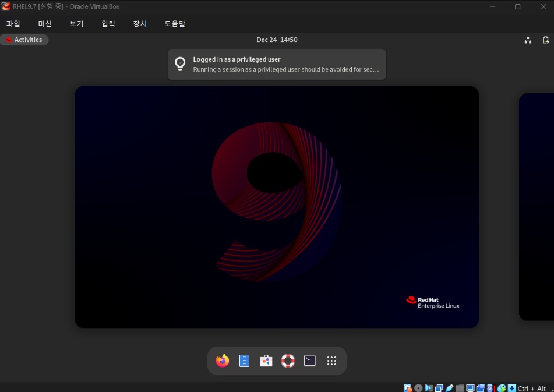
Task: Show Applications grid in the dock
Action: click(x=332, y=361)
